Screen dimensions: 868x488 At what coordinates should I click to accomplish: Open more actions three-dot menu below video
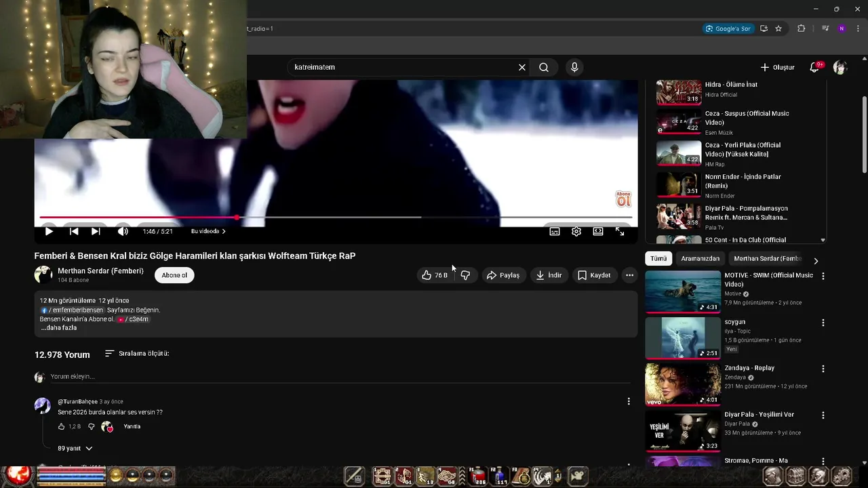pyautogui.click(x=629, y=275)
